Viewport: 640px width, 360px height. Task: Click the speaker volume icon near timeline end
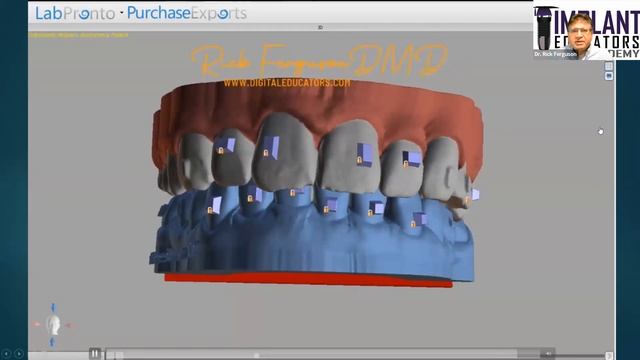point(548,353)
